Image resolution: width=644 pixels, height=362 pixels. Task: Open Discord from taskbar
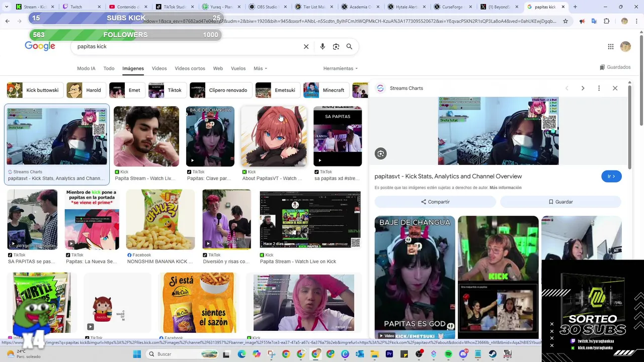point(463,354)
